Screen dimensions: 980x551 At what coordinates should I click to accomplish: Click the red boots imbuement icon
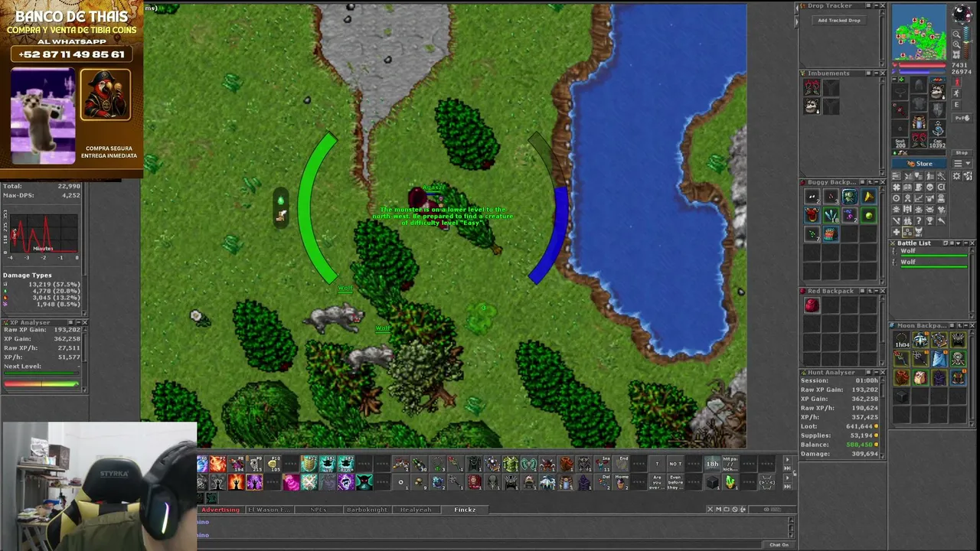tap(812, 88)
